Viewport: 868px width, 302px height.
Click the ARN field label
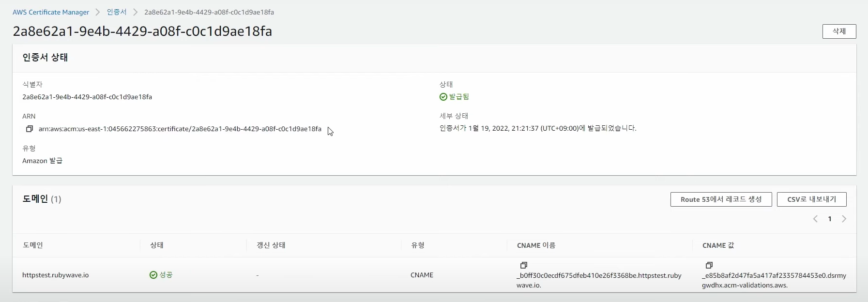point(29,116)
